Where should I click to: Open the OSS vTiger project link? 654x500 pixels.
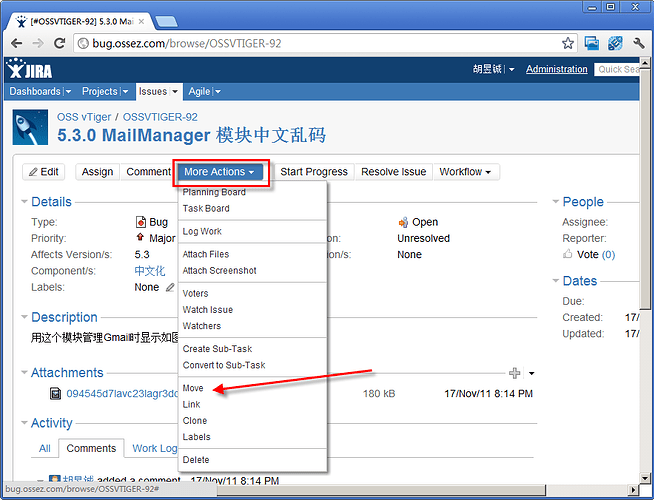click(x=84, y=117)
